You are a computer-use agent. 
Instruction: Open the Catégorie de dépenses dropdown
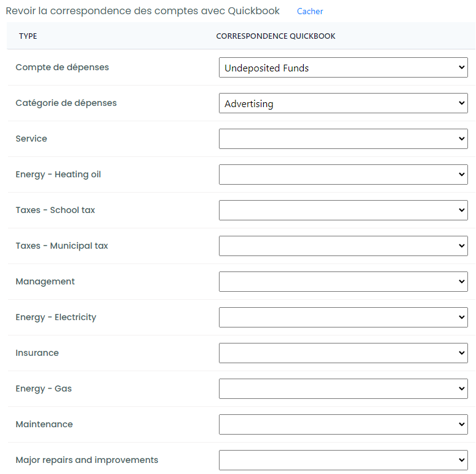pos(343,103)
